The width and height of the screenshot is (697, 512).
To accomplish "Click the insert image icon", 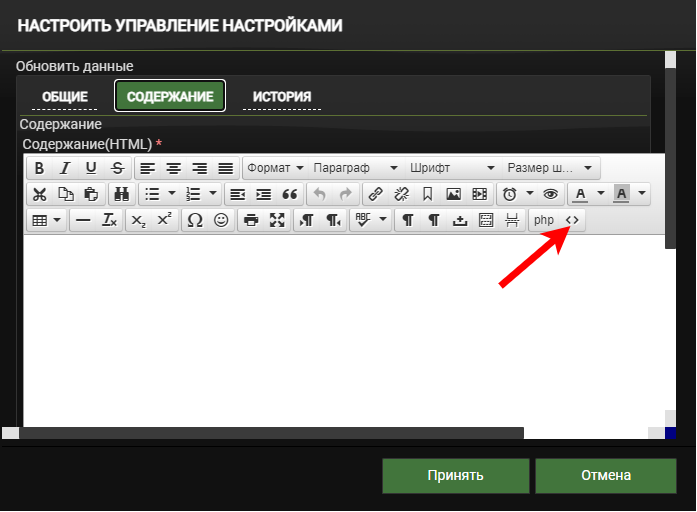I will tap(453, 194).
